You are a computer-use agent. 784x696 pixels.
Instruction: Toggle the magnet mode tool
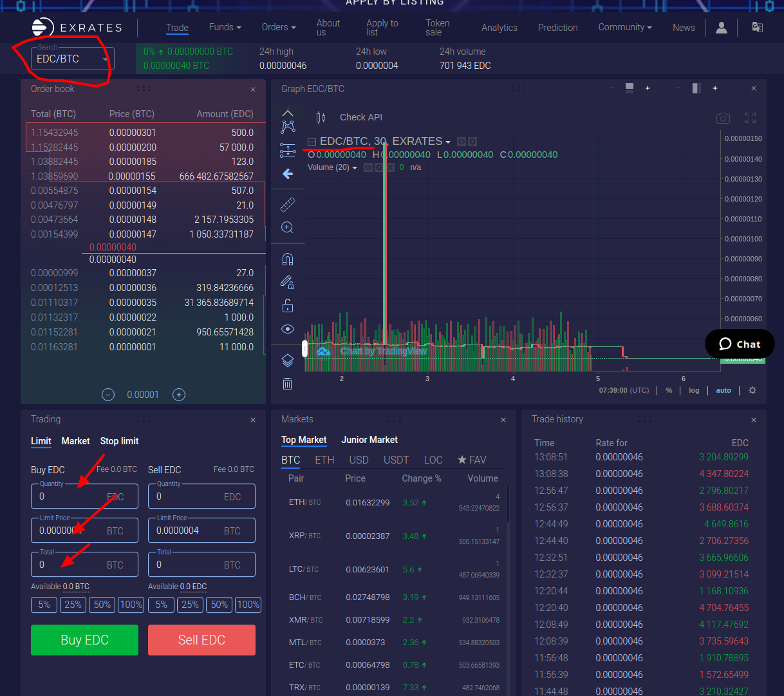pos(288,259)
